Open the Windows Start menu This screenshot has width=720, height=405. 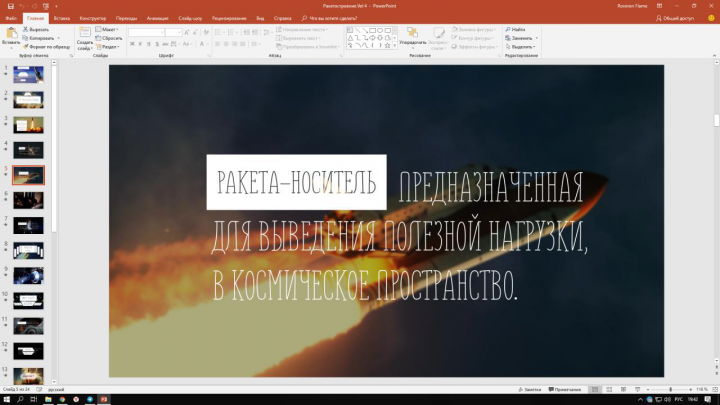(7, 399)
